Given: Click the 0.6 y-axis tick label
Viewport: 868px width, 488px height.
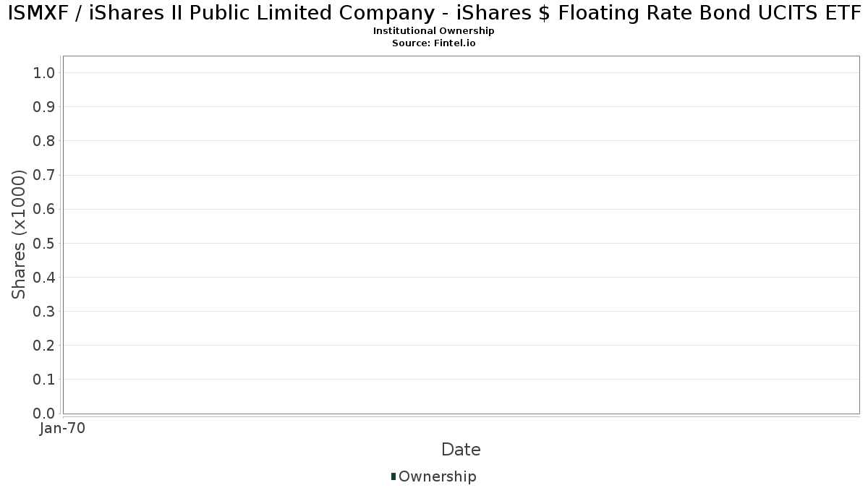Looking at the screenshot, I should (x=44, y=209).
